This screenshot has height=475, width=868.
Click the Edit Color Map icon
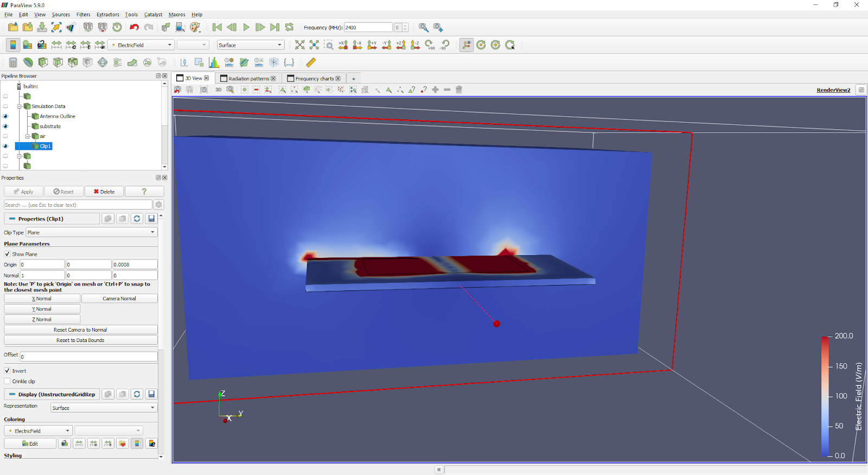pos(27,45)
